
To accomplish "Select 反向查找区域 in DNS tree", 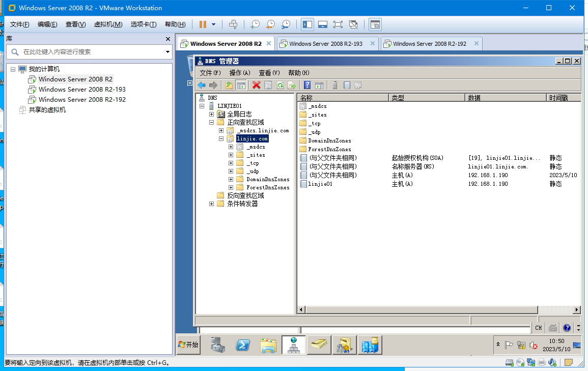I will [245, 195].
